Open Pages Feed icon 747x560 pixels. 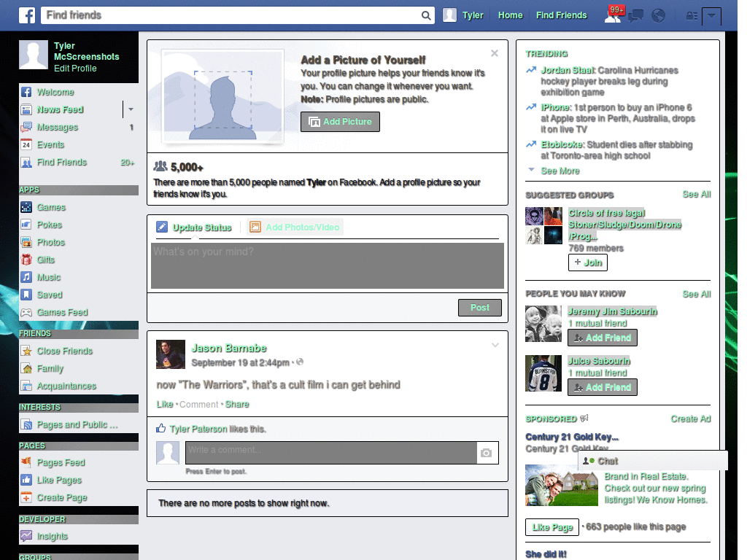click(26, 462)
